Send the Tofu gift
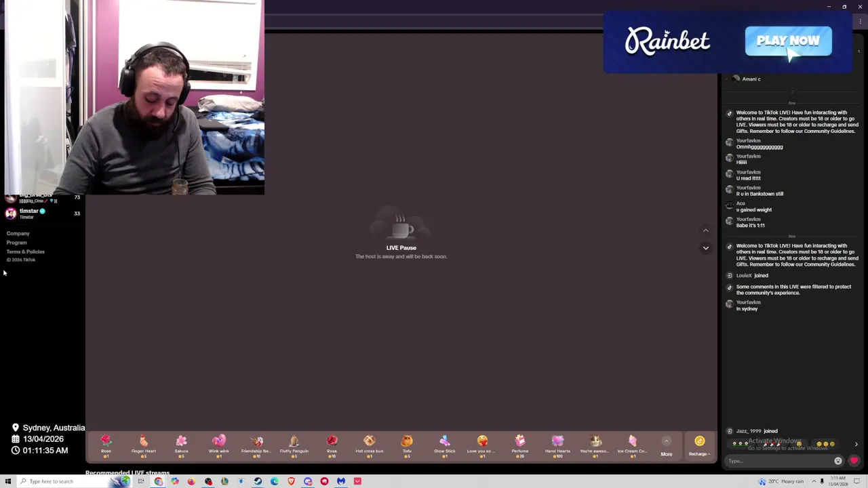 pyautogui.click(x=407, y=446)
